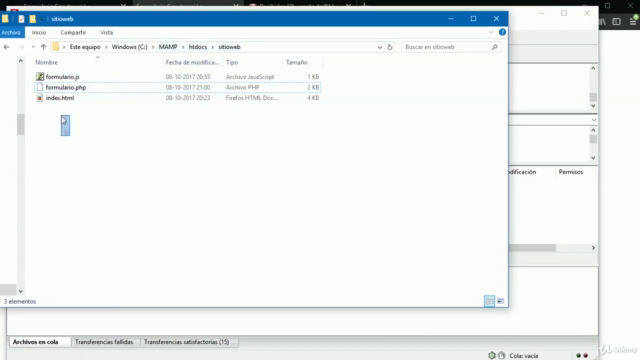The height and width of the screenshot is (360, 640).
Task: Click htdocs in the address path
Action: tap(198, 47)
